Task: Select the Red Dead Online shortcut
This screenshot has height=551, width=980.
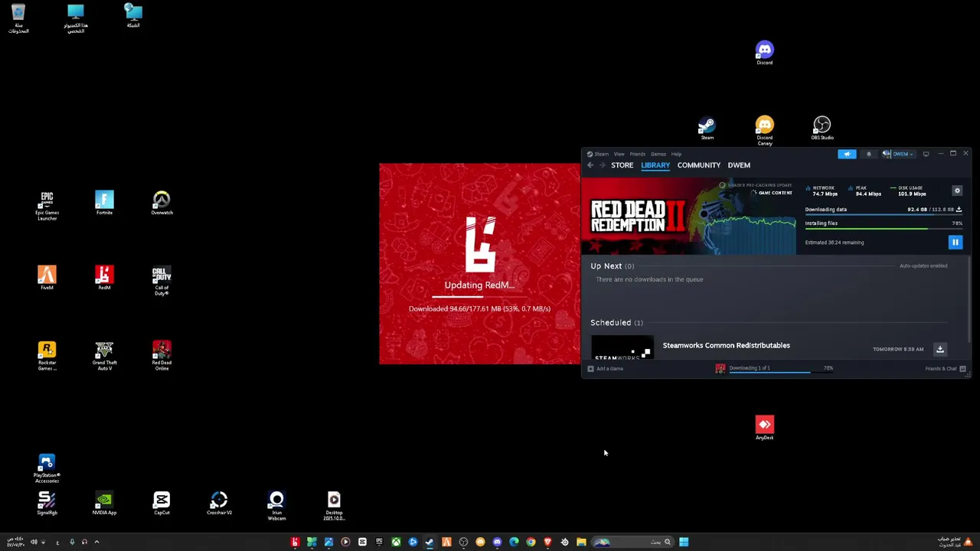Action: point(162,357)
